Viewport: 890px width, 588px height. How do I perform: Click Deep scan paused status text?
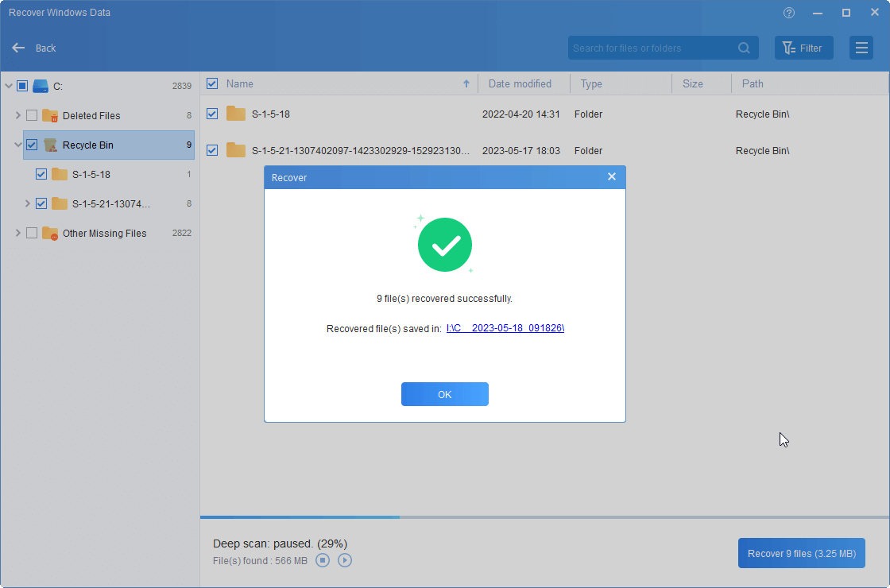click(280, 544)
